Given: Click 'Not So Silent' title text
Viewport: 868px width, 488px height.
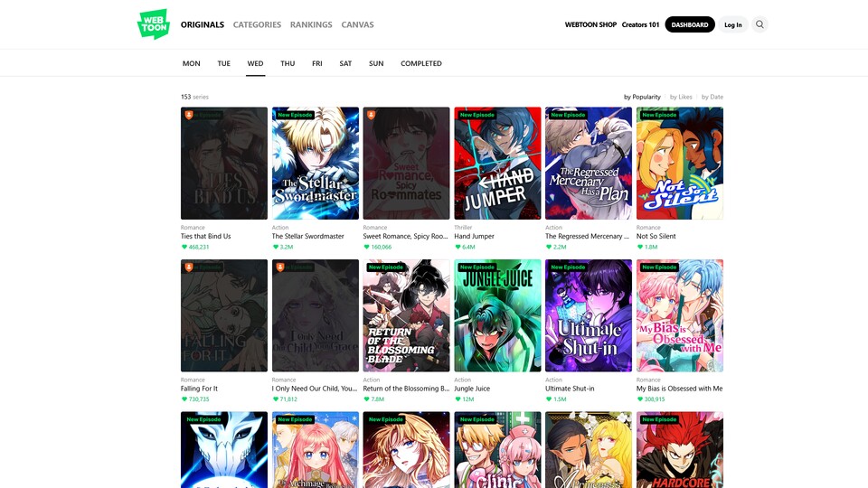Looking at the screenshot, I should [656, 236].
